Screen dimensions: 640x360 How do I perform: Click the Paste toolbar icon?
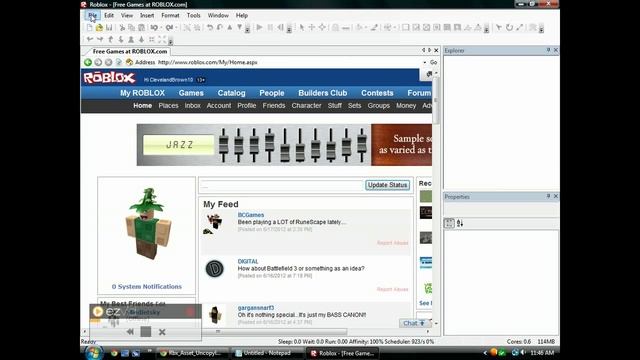tap(141, 27)
